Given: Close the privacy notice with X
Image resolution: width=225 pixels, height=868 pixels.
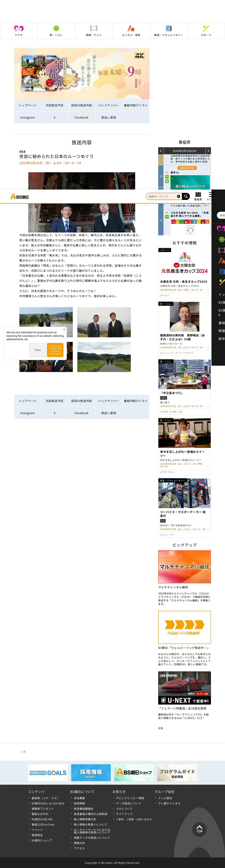Looking at the screenshot, I should click(x=64, y=330).
